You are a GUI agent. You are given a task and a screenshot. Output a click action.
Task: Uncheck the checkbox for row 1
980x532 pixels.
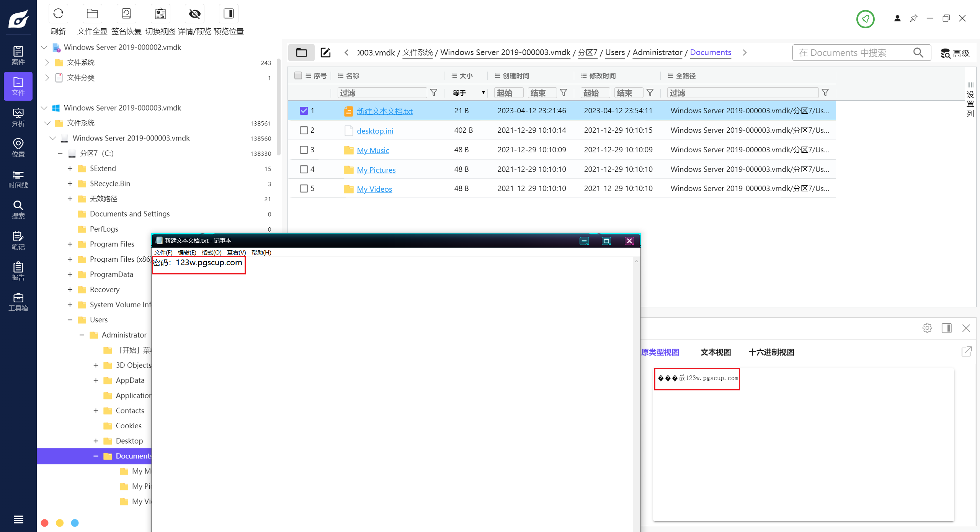tap(304, 111)
